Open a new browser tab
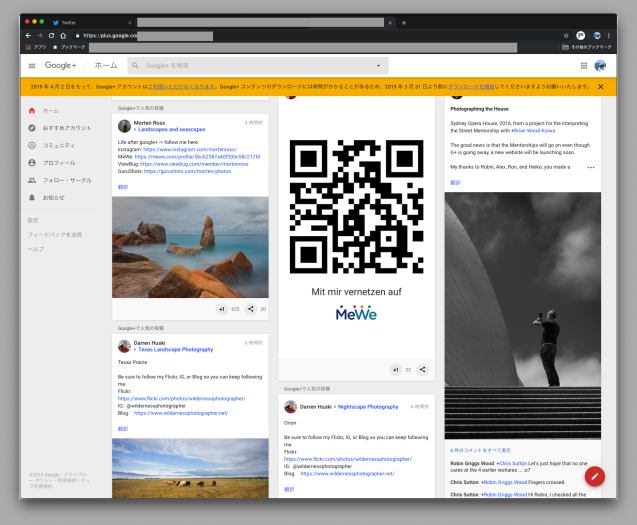Viewport: 637px width, 525px height. pos(404,23)
